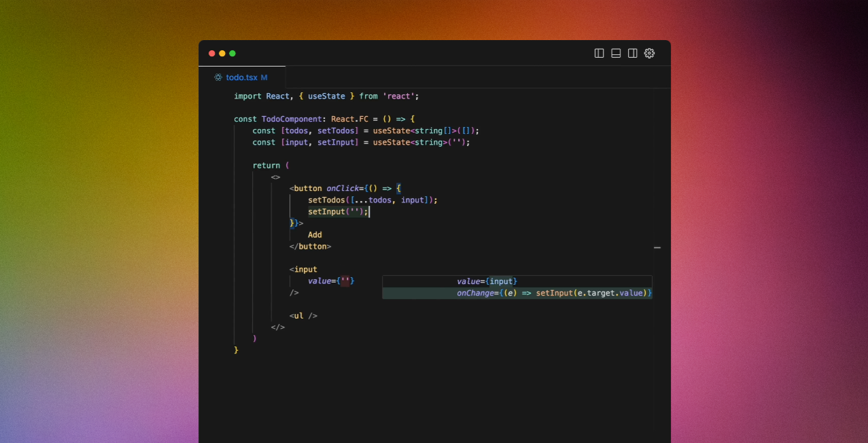Image resolution: width=868 pixels, height=443 pixels.
Task: Select the todo.tsx editor tab
Action: point(241,77)
